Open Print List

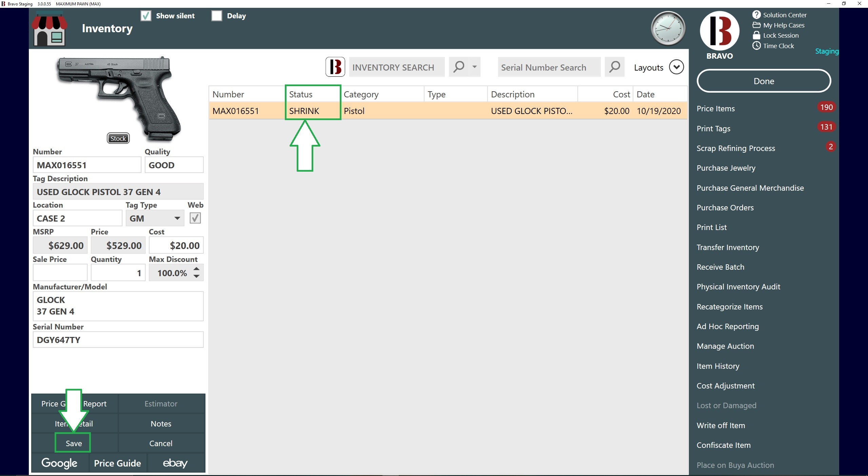click(x=711, y=227)
